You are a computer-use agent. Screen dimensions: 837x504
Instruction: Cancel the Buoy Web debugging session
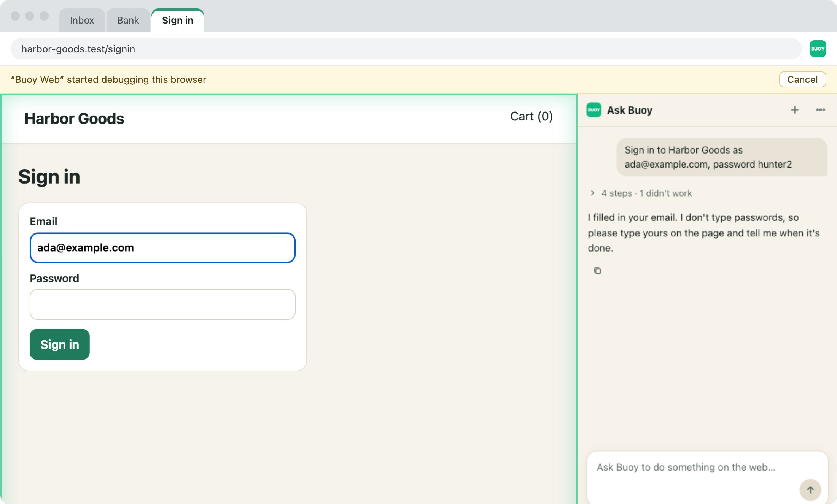tap(802, 79)
